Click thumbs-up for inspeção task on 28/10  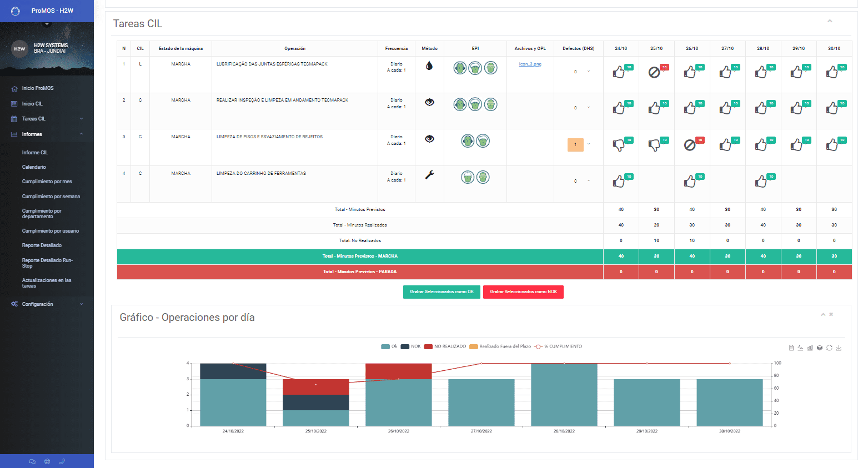[761, 108]
